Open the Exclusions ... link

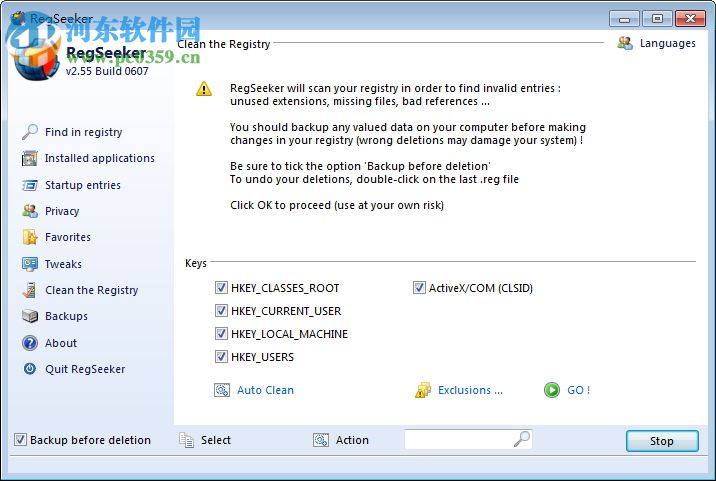pos(470,390)
